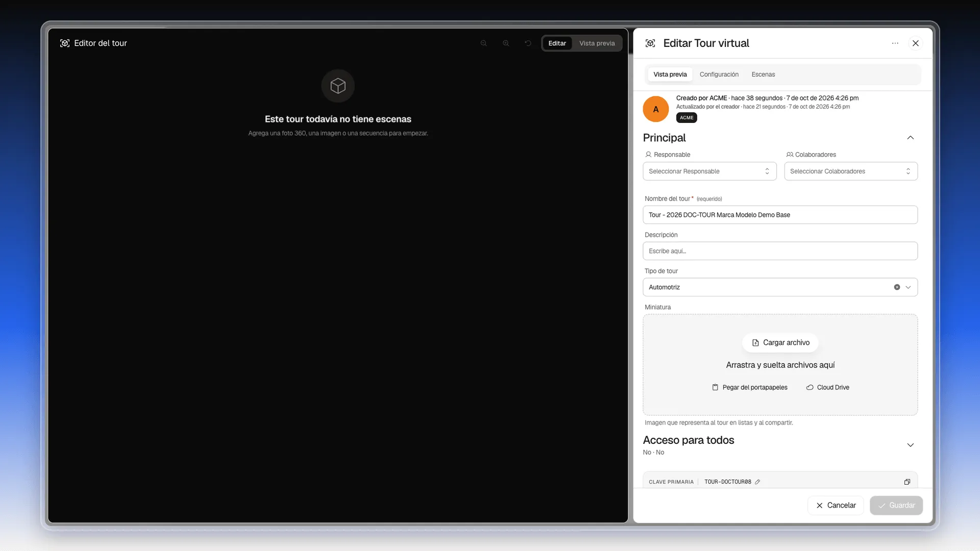Click the zoom in magnifier icon

[506, 43]
